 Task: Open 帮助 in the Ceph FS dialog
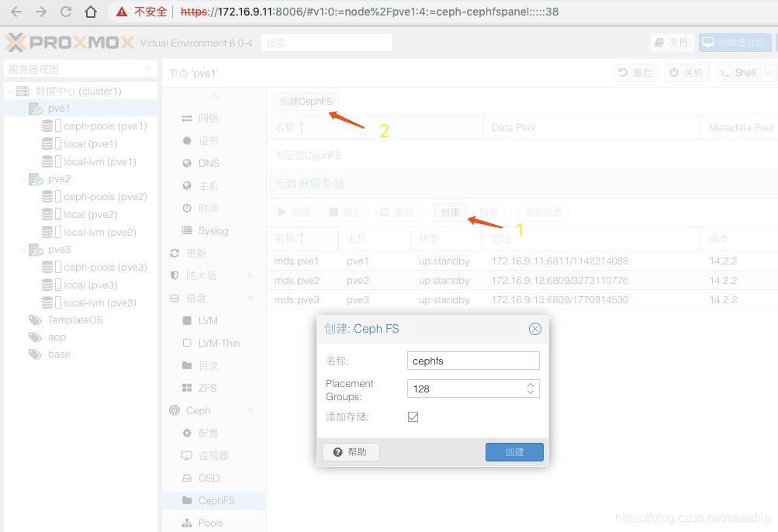pyautogui.click(x=351, y=452)
